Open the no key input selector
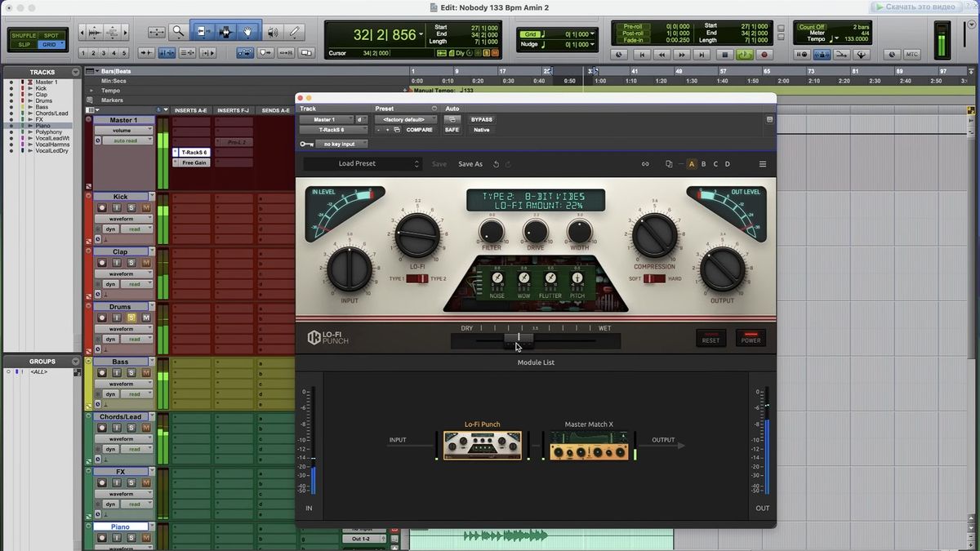 (339, 144)
